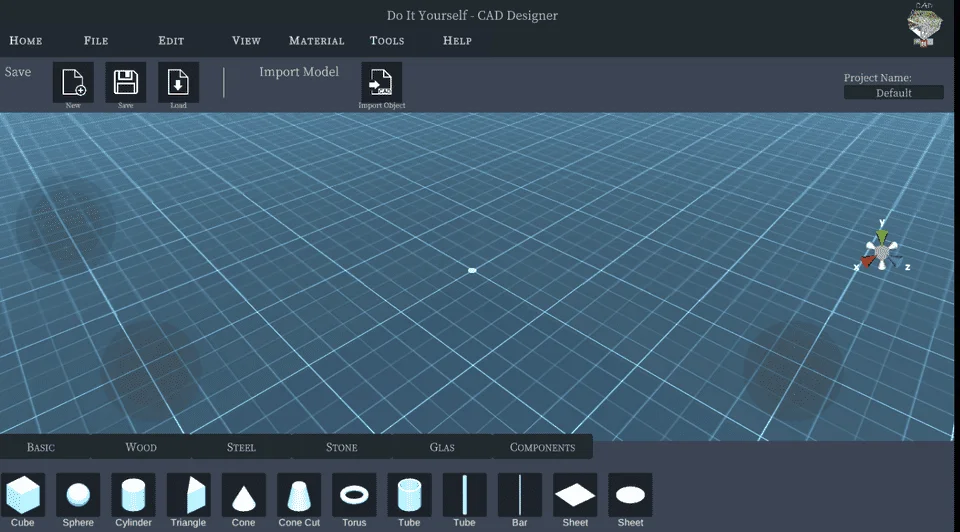The image size is (960, 532).
Task: Add a Cone Cut primitive
Action: pyautogui.click(x=299, y=495)
